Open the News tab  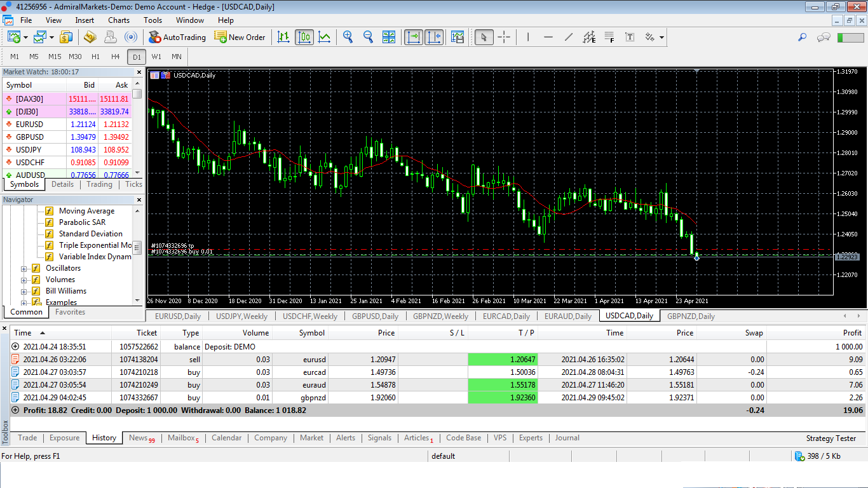[x=141, y=438]
